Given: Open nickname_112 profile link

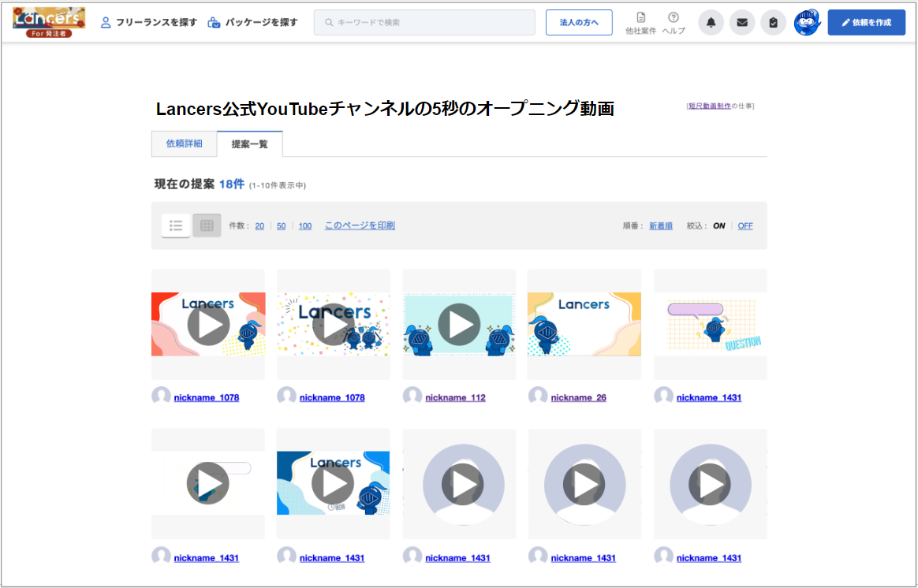Looking at the screenshot, I should click(x=456, y=398).
